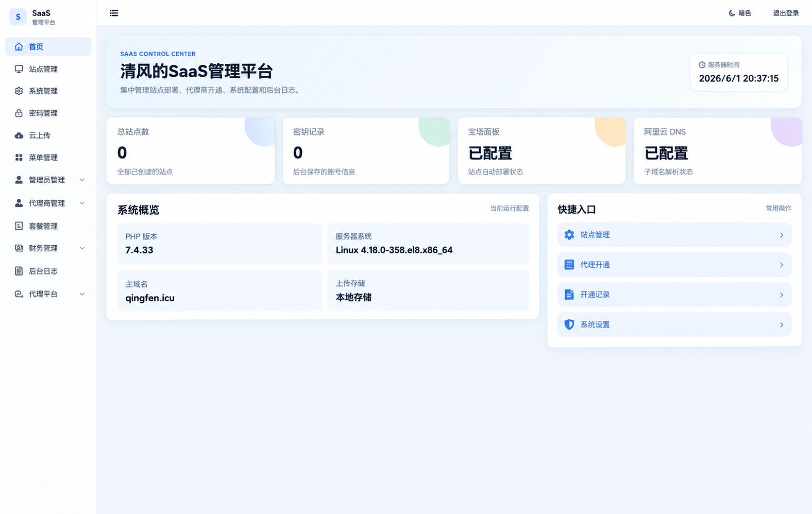Click the document icon for 开通记录 shortcut
The width and height of the screenshot is (812, 514).
tap(569, 295)
